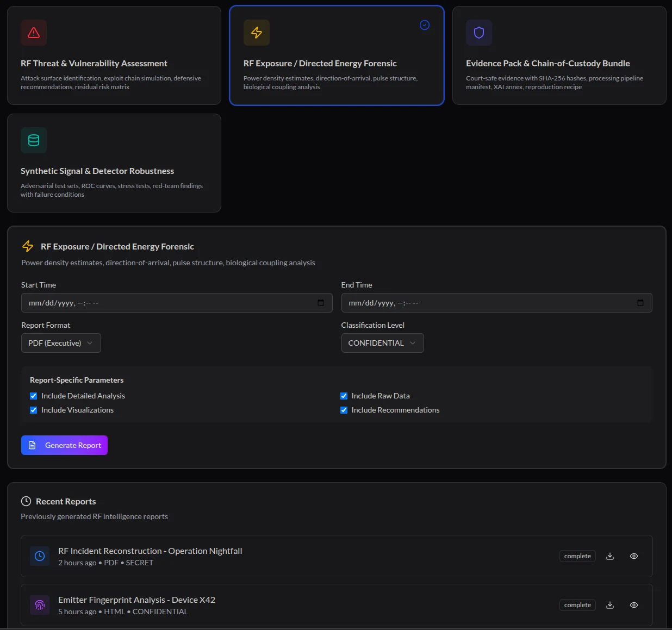Select RF Threat & Vulnerability Assessment card
Screen dimensions: 672x630
(x=114, y=55)
